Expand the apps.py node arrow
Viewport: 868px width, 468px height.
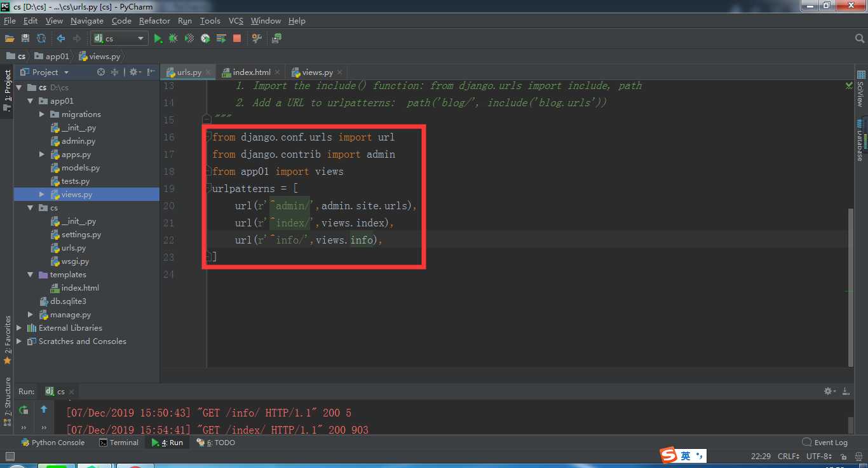(42, 155)
